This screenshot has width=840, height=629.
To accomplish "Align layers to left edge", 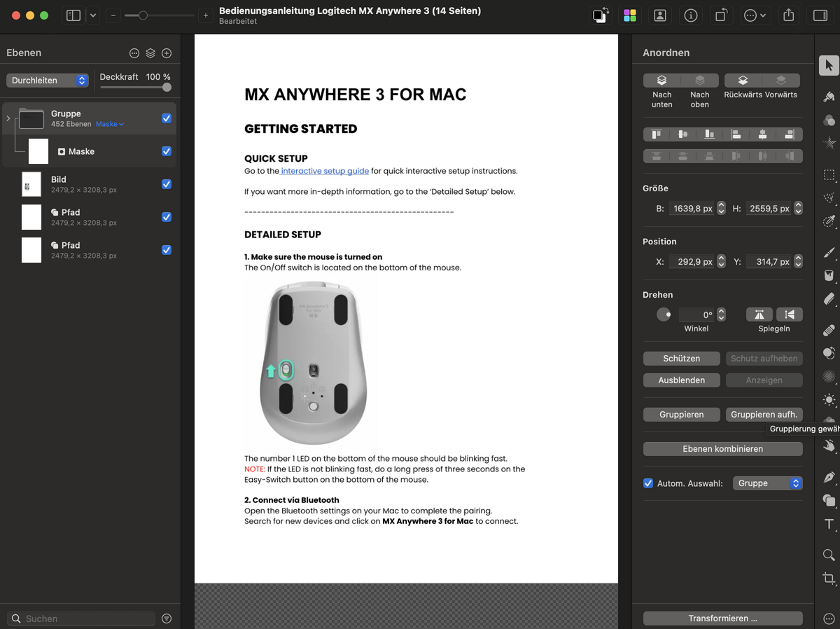I will (736, 134).
